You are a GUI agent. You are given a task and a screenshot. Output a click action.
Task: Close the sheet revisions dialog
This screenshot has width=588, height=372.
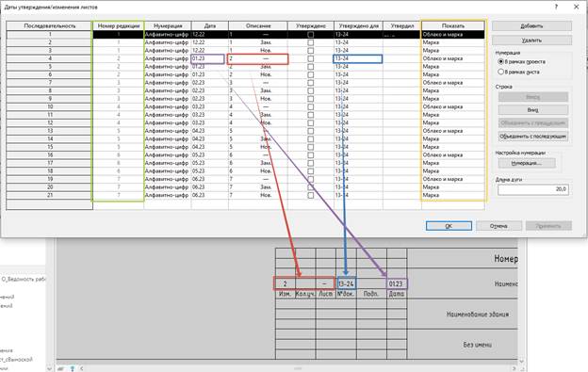click(577, 7)
